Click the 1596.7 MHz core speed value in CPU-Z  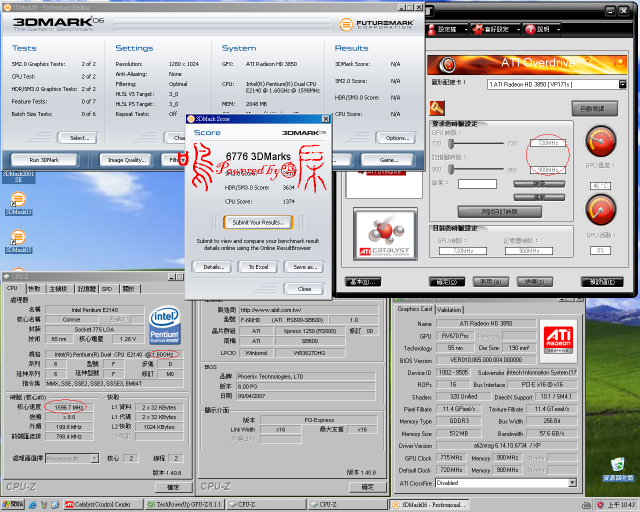point(69,407)
